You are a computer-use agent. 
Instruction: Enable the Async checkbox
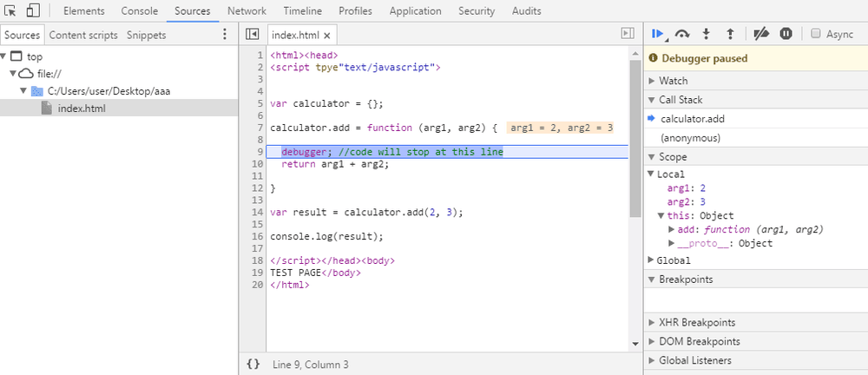[x=815, y=34]
